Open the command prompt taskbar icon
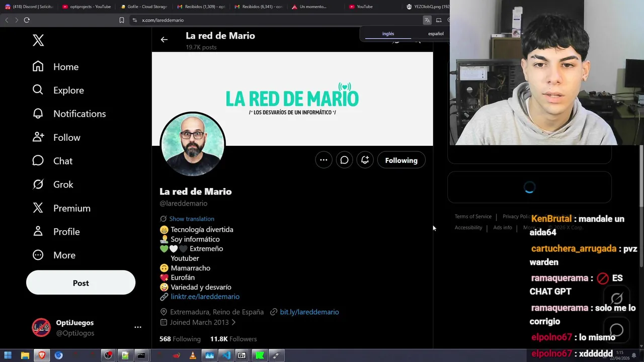This screenshot has height=362, width=644. (141, 355)
